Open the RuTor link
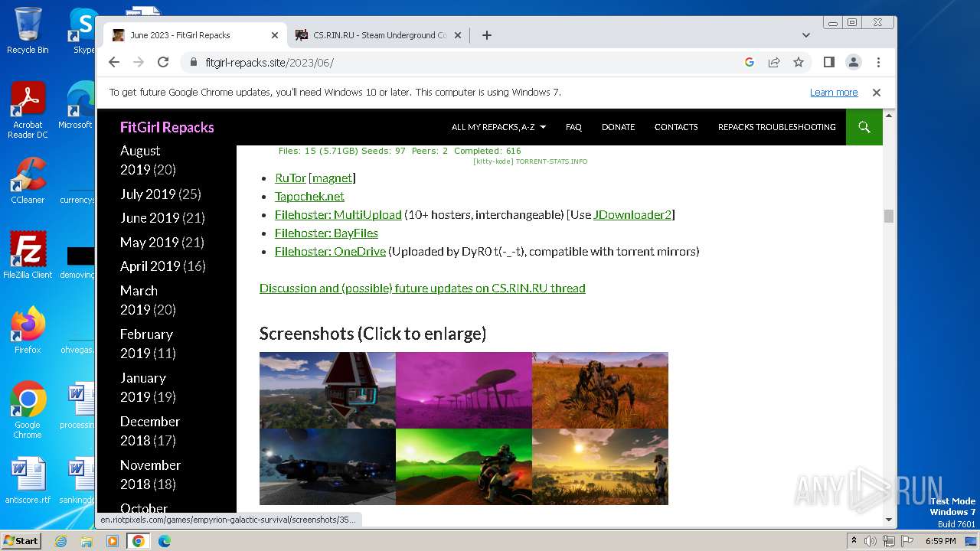The width and height of the screenshot is (980, 551). [290, 178]
